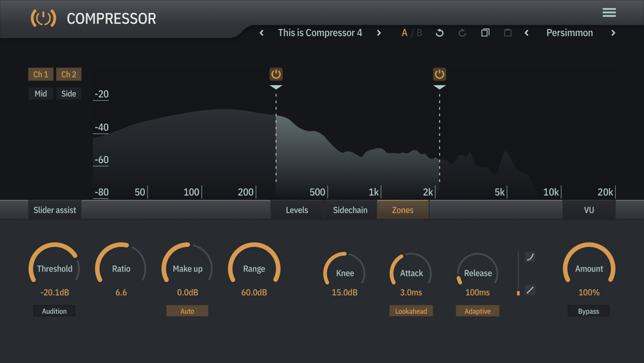Click the paste state clipboard icon
This screenshot has height=363, width=644.
507,33
